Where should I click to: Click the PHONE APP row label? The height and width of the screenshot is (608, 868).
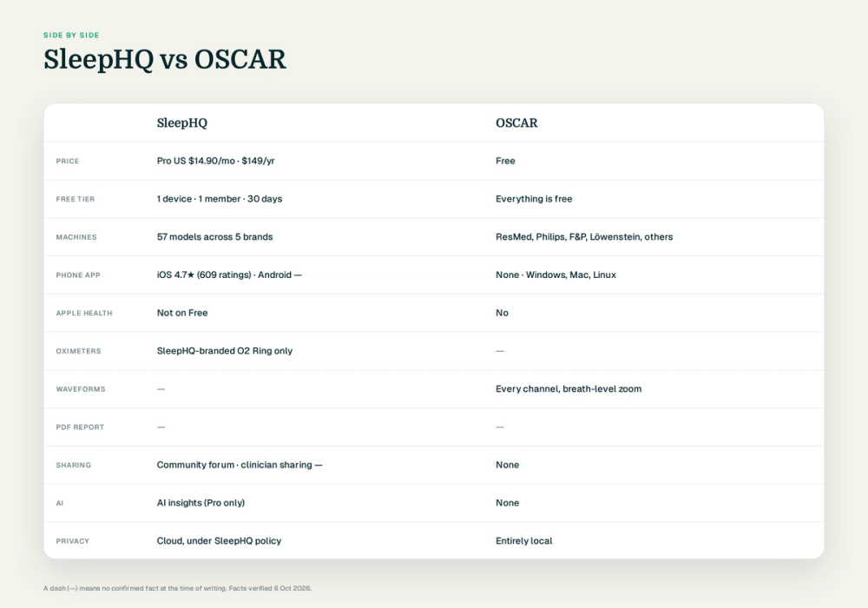[78, 275]
